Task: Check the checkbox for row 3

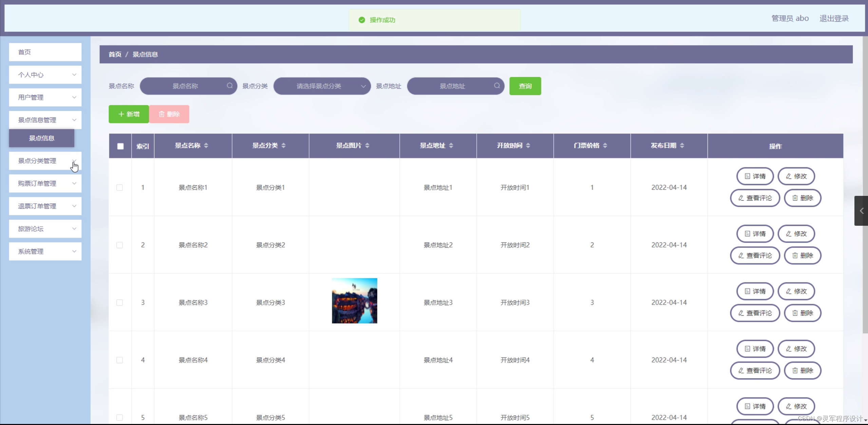Action: coord(119,302)
